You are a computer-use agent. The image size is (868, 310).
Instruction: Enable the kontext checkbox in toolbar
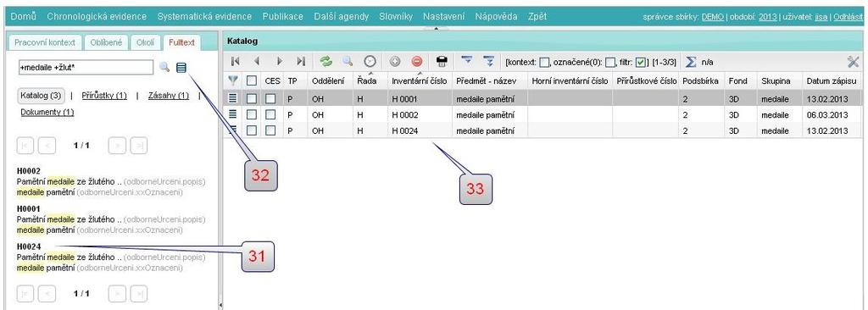(545, 62)
